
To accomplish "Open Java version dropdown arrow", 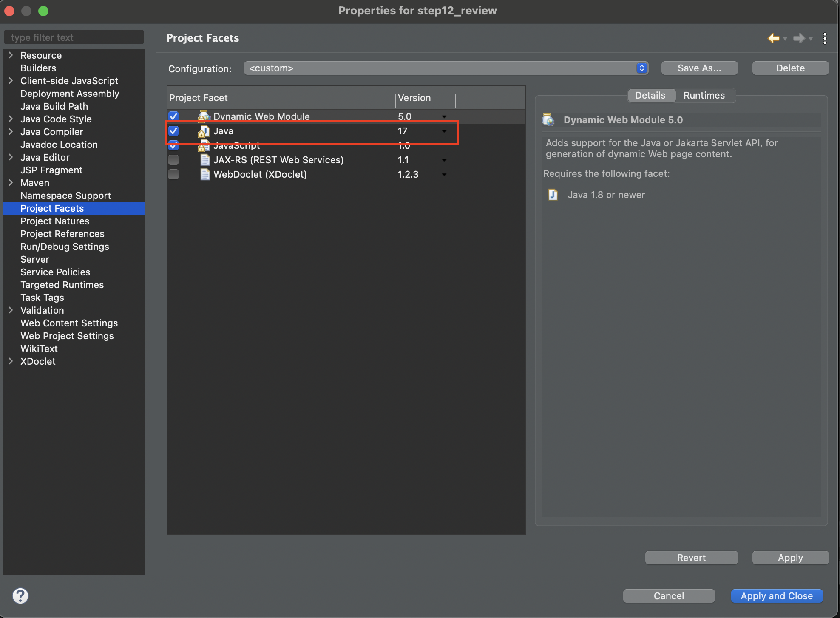I will pos(444,131).
